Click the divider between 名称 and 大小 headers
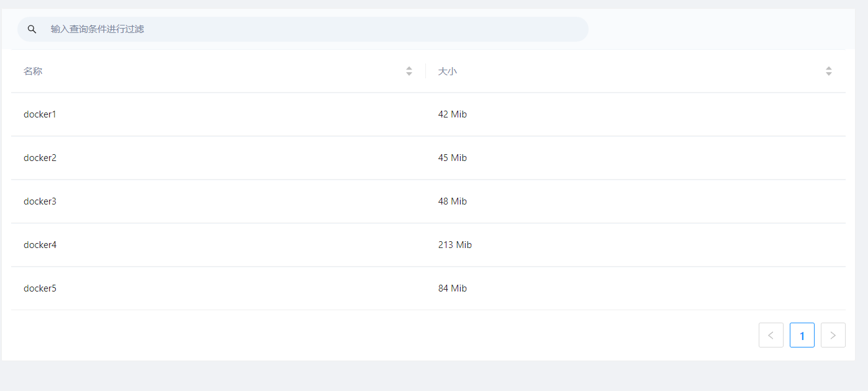The width and height of the screenshot is (868, 391). point(425,71)
